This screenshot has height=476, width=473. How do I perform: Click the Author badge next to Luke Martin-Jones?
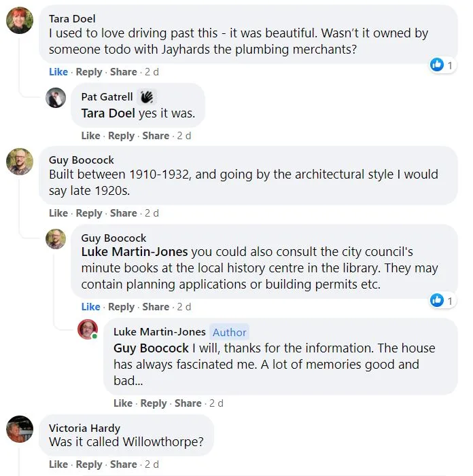(230, 332)
